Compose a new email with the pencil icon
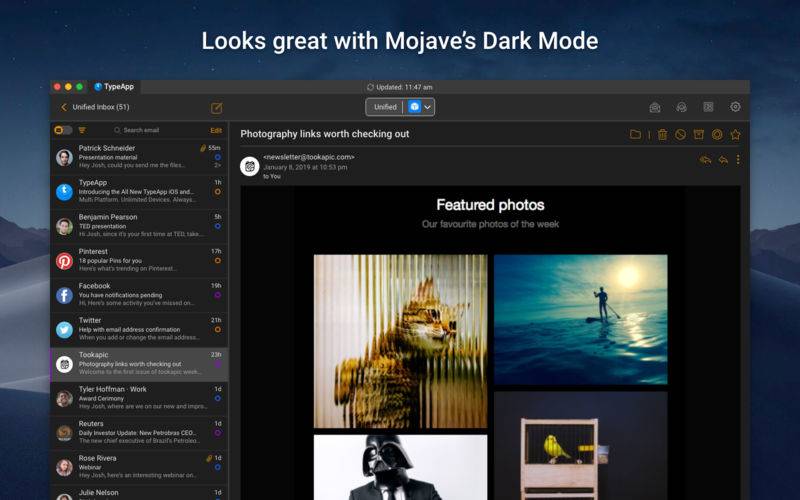The width and height of the screenshot is (800, 500). click(216, 108)
